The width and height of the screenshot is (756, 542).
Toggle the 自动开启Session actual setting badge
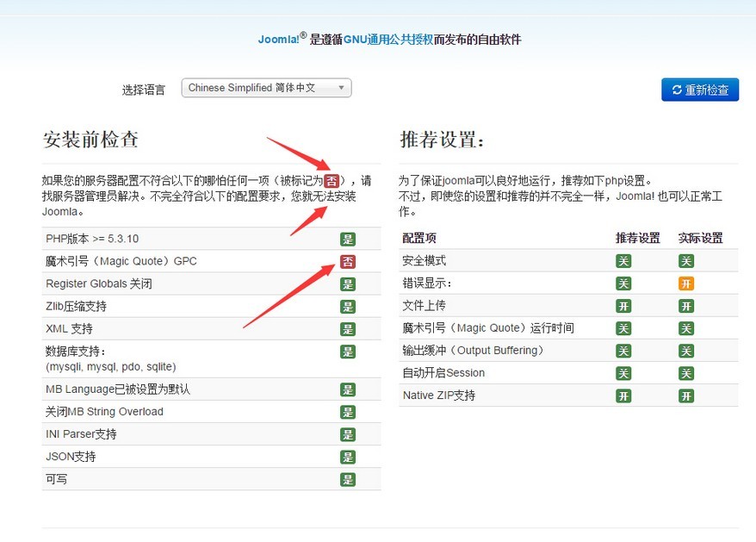(685, 372)
